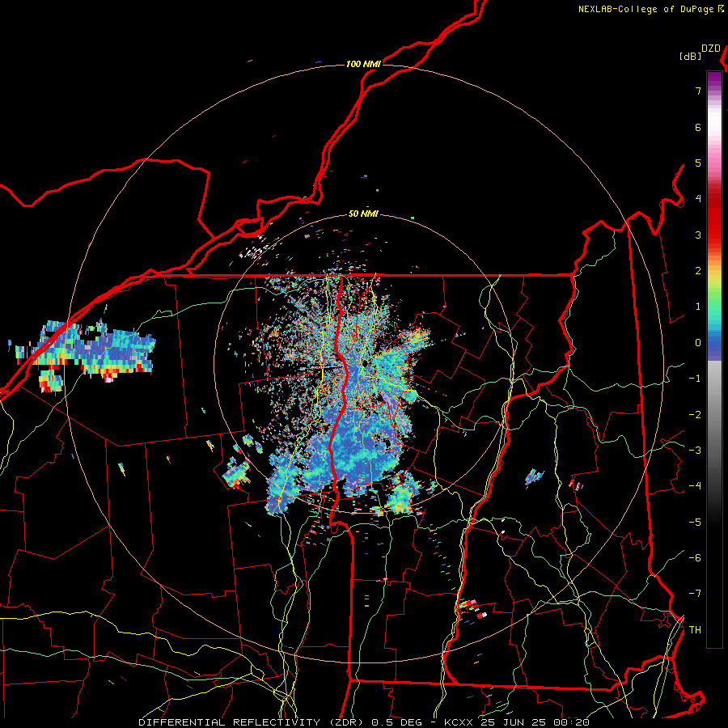728x728 pixels.
Task: Click the -4 value on color scale
Action: tap(695, 486)
